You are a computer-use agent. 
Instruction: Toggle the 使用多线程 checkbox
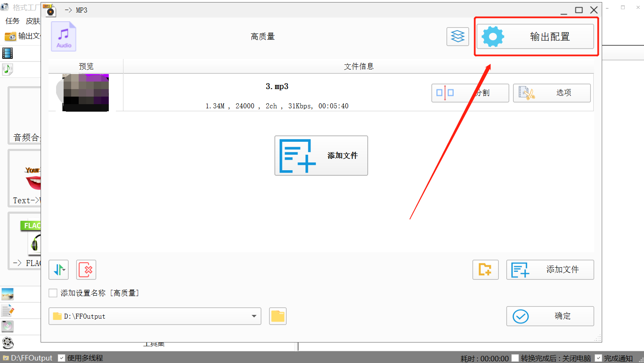click(x=62, y=358)
